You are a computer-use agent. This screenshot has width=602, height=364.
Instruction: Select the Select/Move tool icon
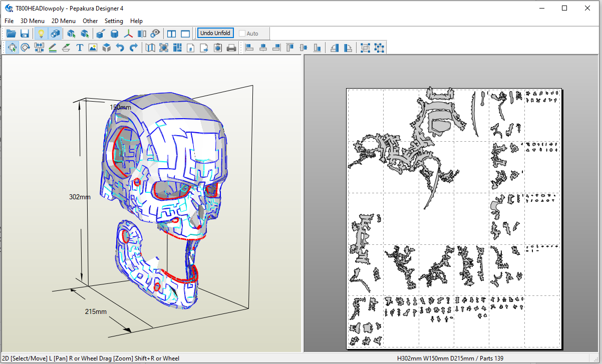12,48
